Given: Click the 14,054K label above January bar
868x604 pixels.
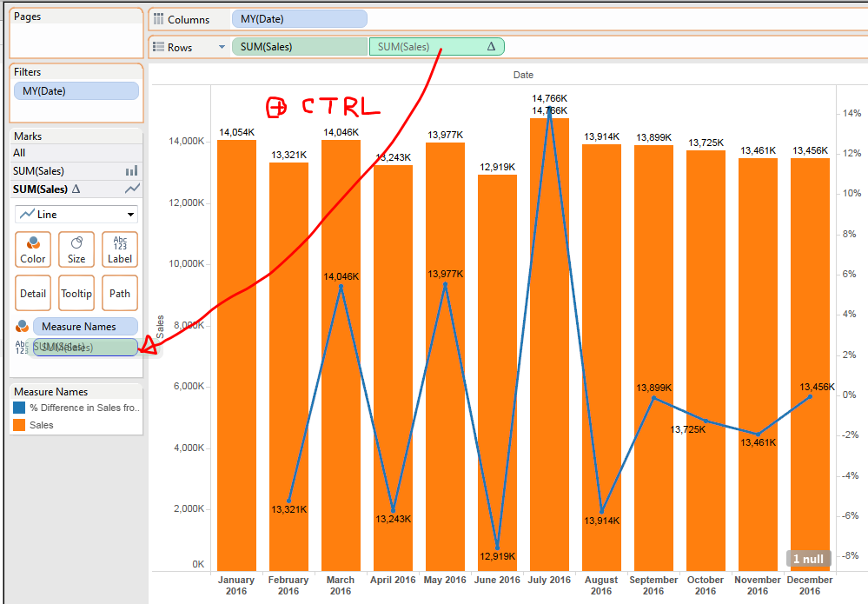Looking at the screenshot, I should [237, 132].
